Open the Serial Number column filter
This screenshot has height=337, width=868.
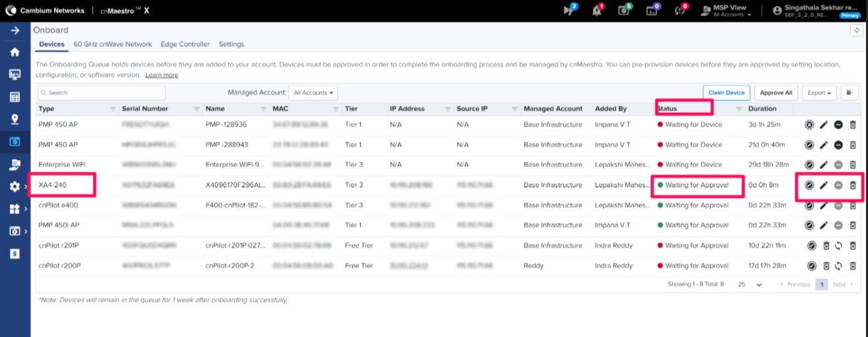196,108
